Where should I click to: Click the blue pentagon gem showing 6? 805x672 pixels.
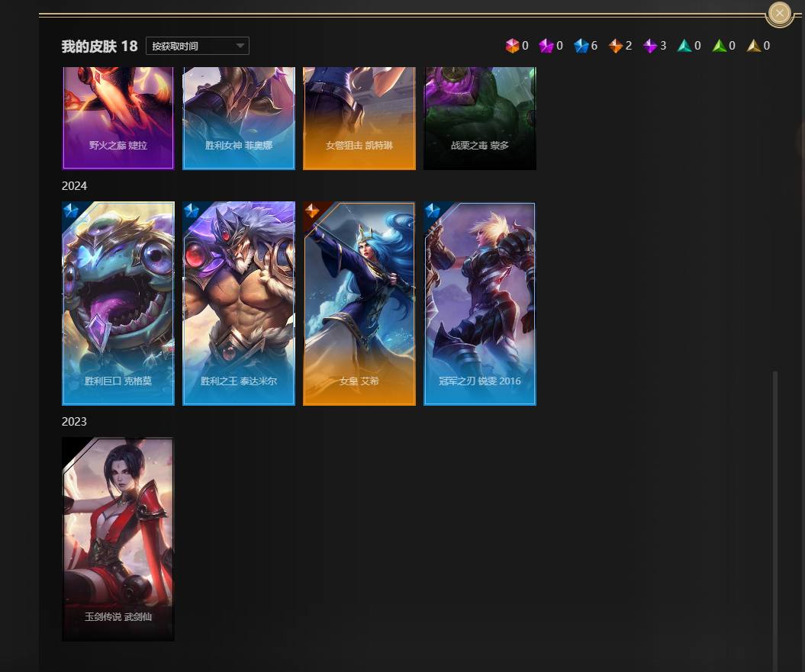(x=581, y=46)
